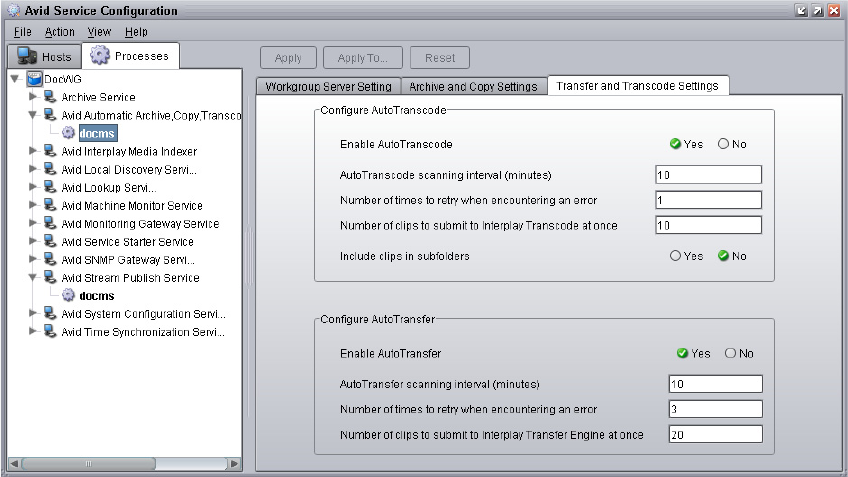Select Transfer and Transcode Settings tab
848x477 pixels.
[638, 85]
